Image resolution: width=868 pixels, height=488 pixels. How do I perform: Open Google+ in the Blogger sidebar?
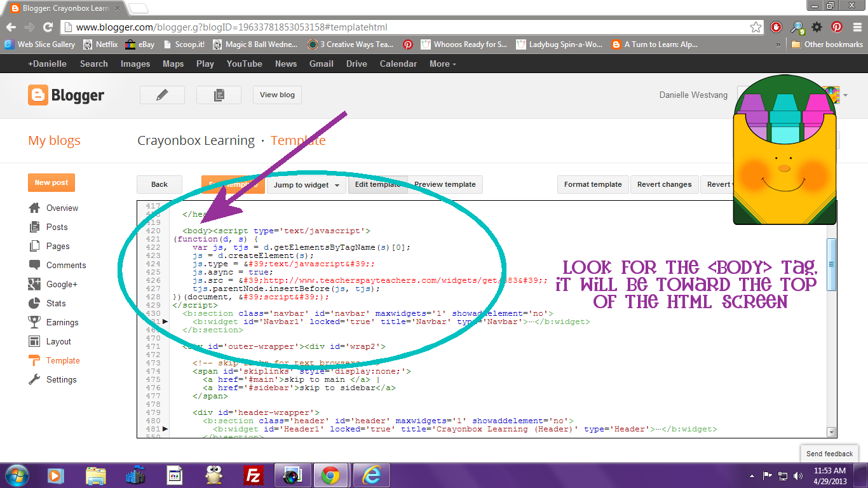point(62,284)
